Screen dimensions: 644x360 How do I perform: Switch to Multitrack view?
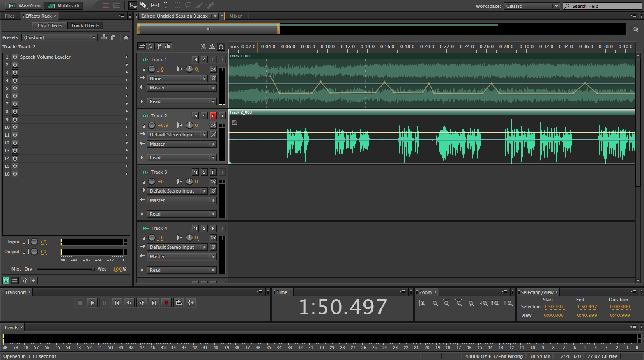pyautogui.click(x=64, y=6)
